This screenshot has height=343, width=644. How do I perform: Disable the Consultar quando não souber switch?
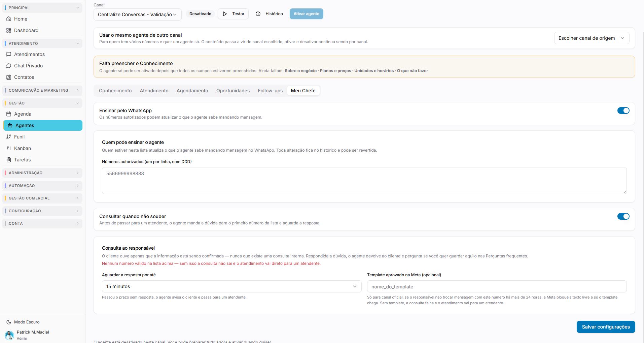click(623, 216)
